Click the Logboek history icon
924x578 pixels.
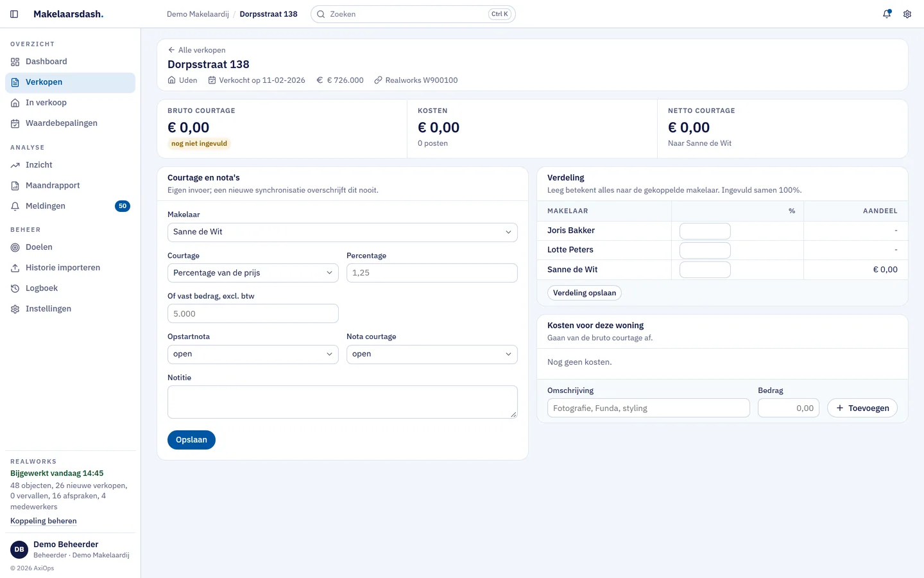click(15, 288)
